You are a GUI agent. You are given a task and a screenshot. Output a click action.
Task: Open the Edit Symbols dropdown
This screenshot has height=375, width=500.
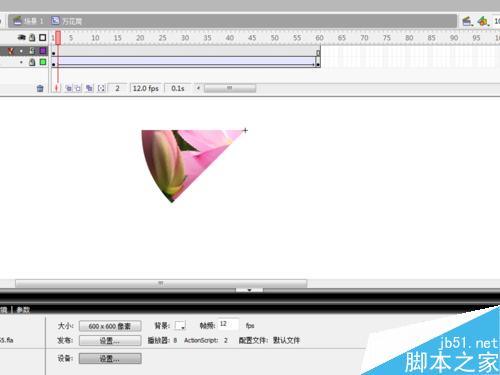click(483, 22)
